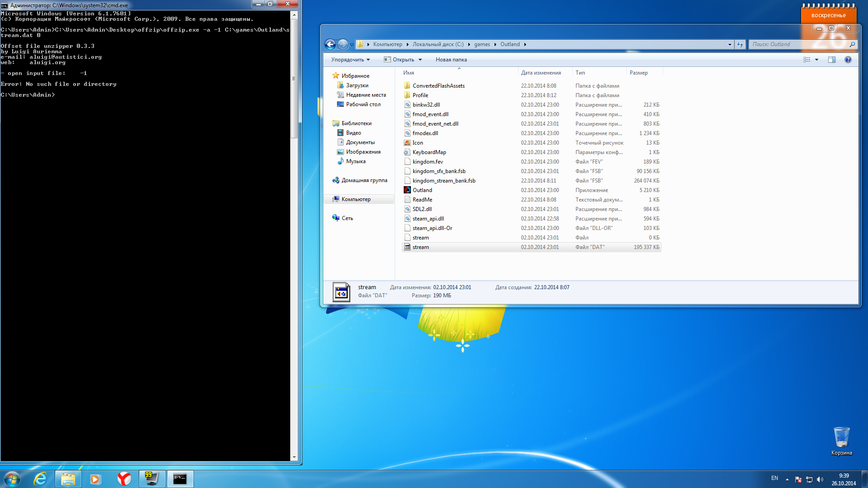Click scrollbar down arrow in cmd window
Viewport: 868px width, 488px height.
[294, 457]
